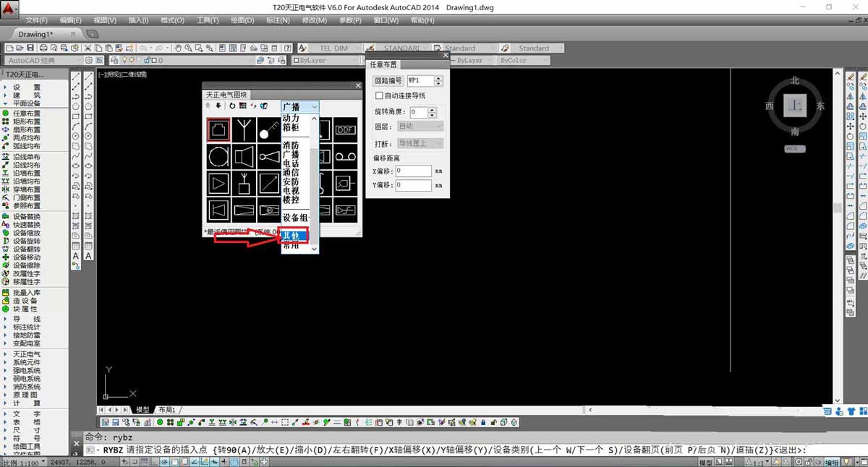868x467 pixels.
Task: Open the 标注(N) menu
Action: 278,20
